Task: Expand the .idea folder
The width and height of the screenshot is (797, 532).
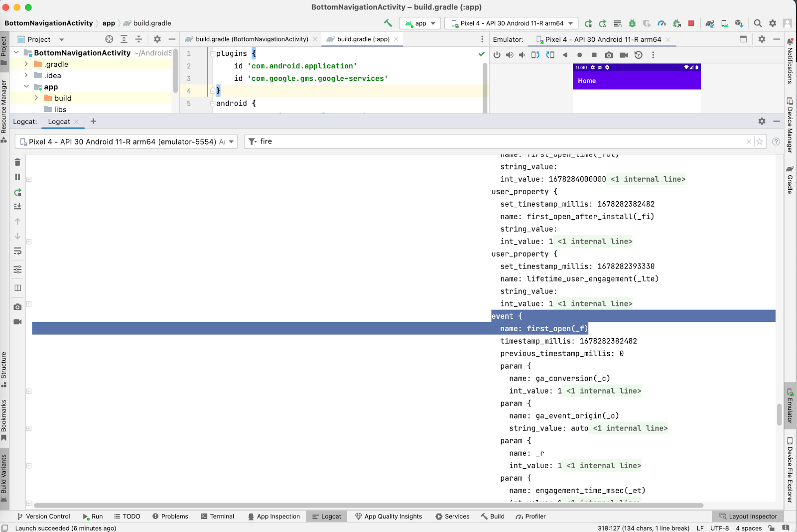Action: point(26,75)
